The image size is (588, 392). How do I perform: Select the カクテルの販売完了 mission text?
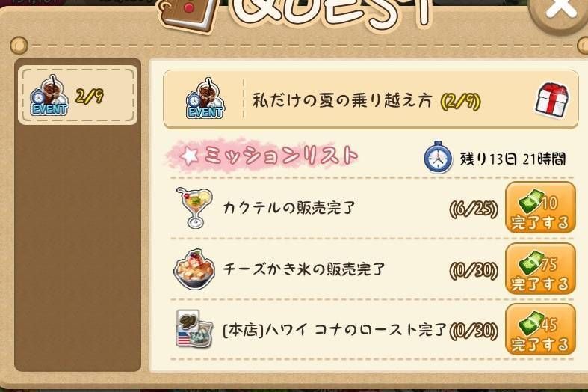coord(288,207)
